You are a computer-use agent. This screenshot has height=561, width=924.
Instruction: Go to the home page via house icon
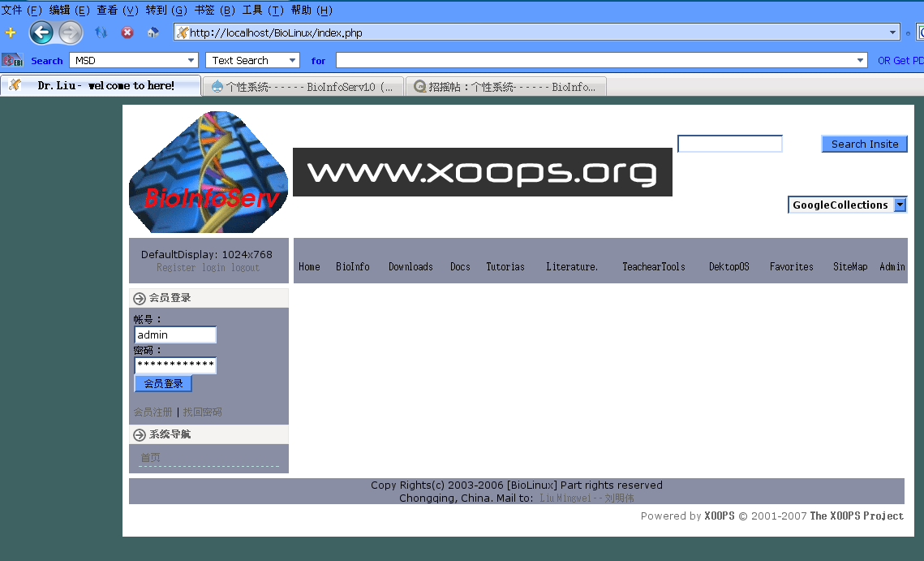coord(153,32)
